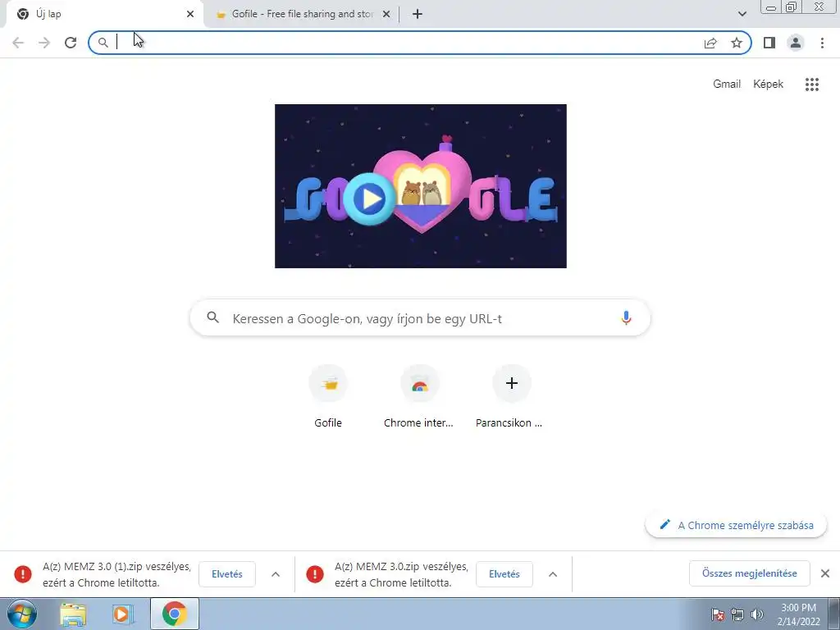Open the Chrome three-dot menu
840x630 pixels.
822,43
